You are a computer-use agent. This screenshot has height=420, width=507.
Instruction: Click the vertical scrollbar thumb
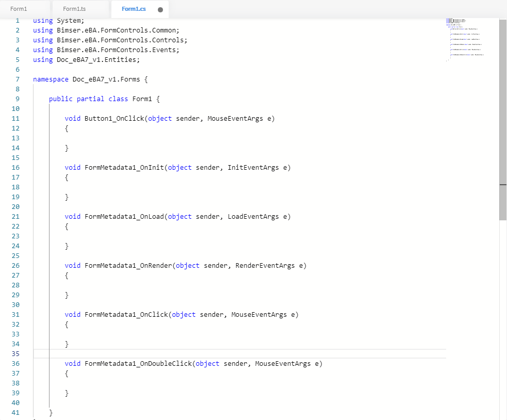503,119
